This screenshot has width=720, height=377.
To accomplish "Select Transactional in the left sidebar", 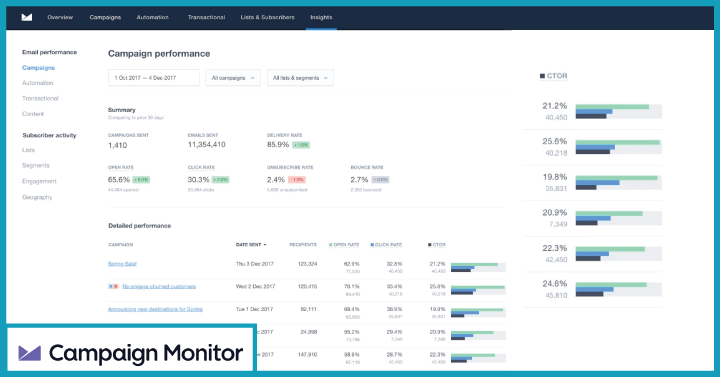I will tap(40, 98).
